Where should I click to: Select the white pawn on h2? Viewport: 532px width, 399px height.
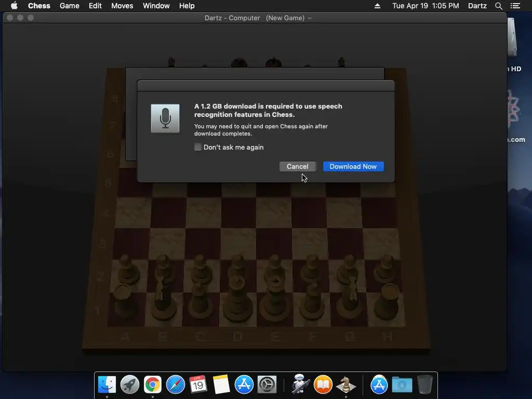(x=385, y=270)
